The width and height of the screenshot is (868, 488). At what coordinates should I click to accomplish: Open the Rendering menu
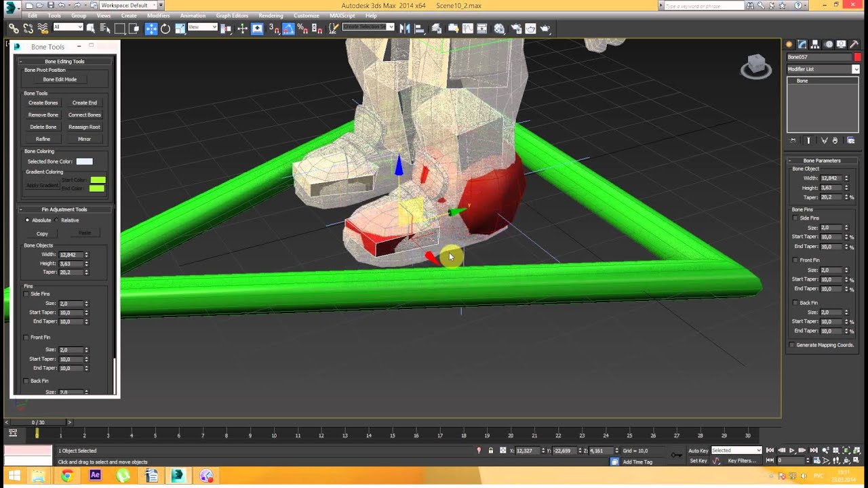pyautogui.click(x=271, y=16)
